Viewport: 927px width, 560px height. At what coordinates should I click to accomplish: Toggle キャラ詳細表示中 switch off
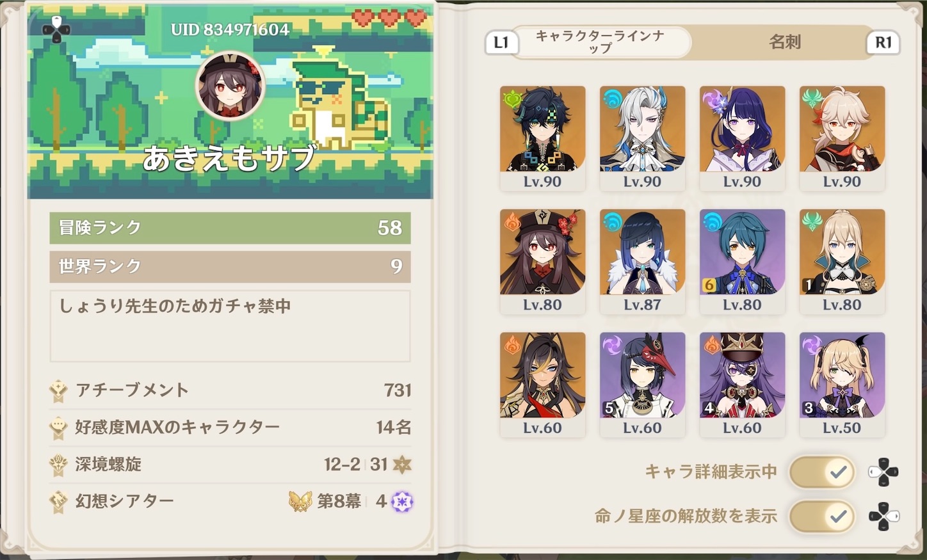point(823,472)
